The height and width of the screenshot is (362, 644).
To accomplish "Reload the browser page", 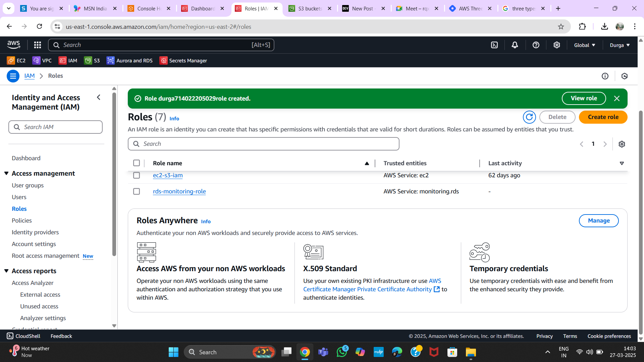I will click(40, 26).
